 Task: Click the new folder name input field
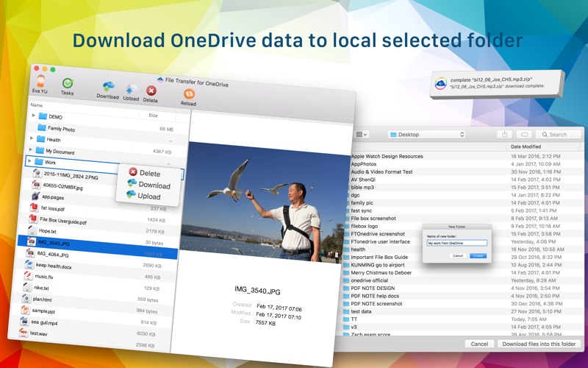click(457, 243)
